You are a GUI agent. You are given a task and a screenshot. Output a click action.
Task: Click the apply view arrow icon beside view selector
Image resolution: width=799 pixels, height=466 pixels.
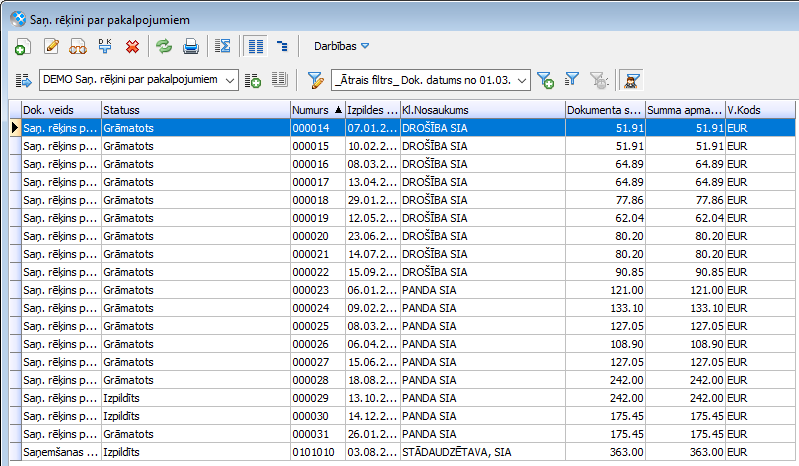pos(23,80)
